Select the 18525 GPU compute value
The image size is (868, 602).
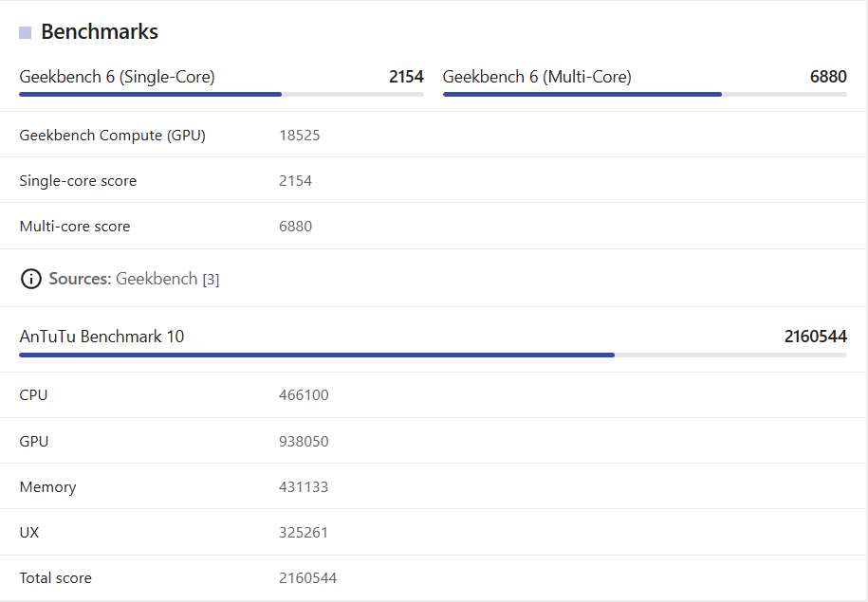(x=300, y=136)
